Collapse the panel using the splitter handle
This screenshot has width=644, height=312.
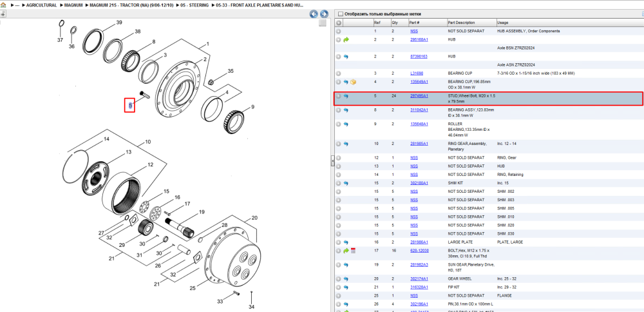333,161
